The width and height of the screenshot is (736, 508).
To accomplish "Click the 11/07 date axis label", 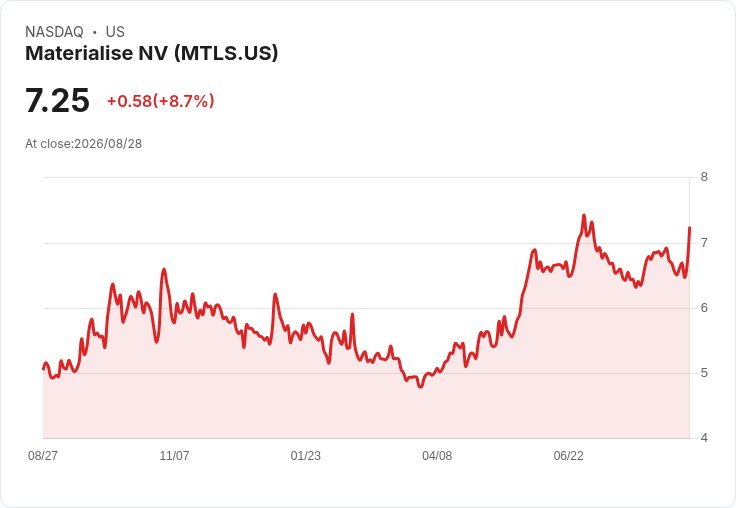I will [x=174, y=455].
